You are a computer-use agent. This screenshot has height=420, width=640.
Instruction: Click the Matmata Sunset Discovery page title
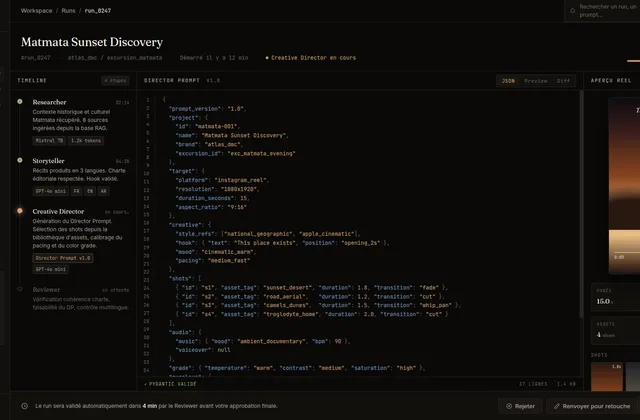pos(92,42)
